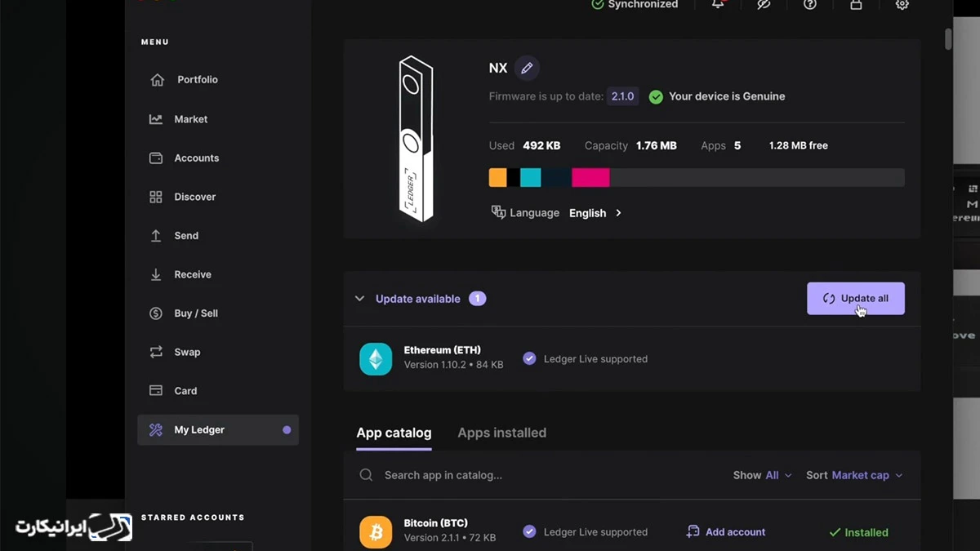Click the vertical scrollbar thumb

pyautogui.click(x=948, y=39)
